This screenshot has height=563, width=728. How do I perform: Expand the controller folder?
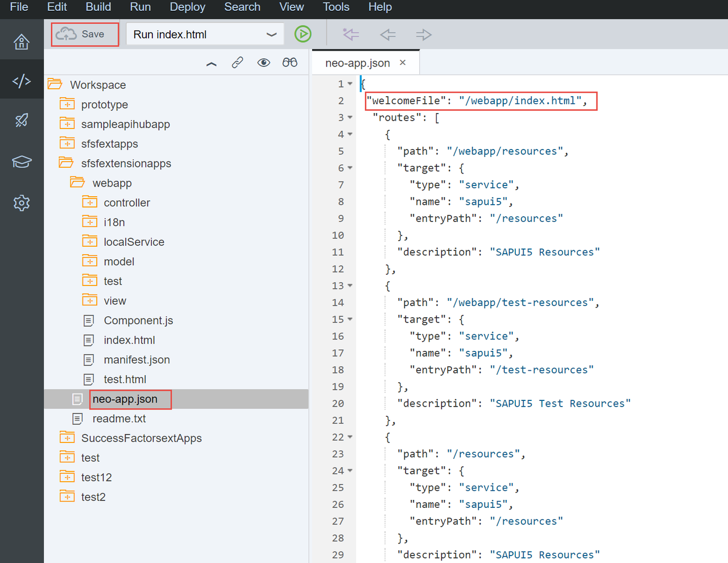[90, 202]
